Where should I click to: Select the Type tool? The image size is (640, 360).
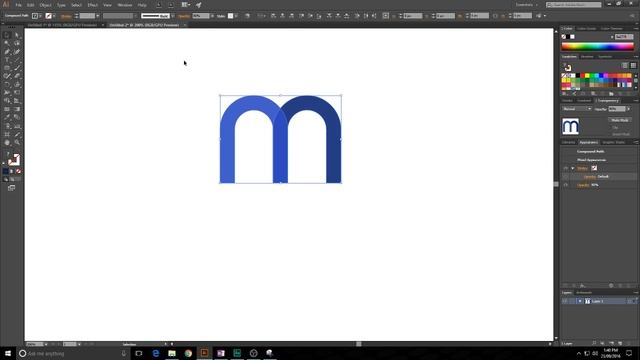point(7,60)
